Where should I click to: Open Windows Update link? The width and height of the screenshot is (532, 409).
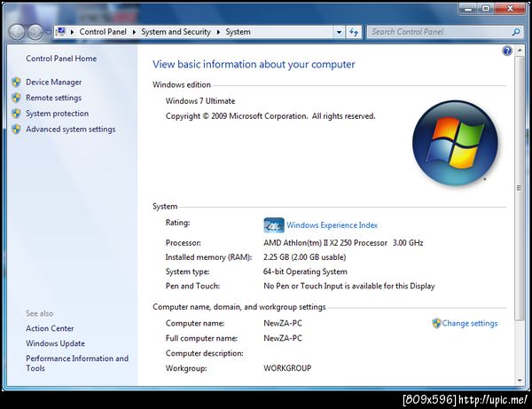(55, 343)
